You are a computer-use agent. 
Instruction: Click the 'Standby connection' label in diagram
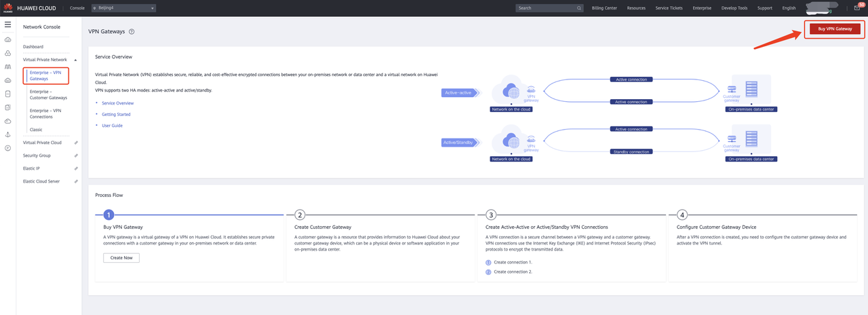pyautogui.click(x=631, y=151)
